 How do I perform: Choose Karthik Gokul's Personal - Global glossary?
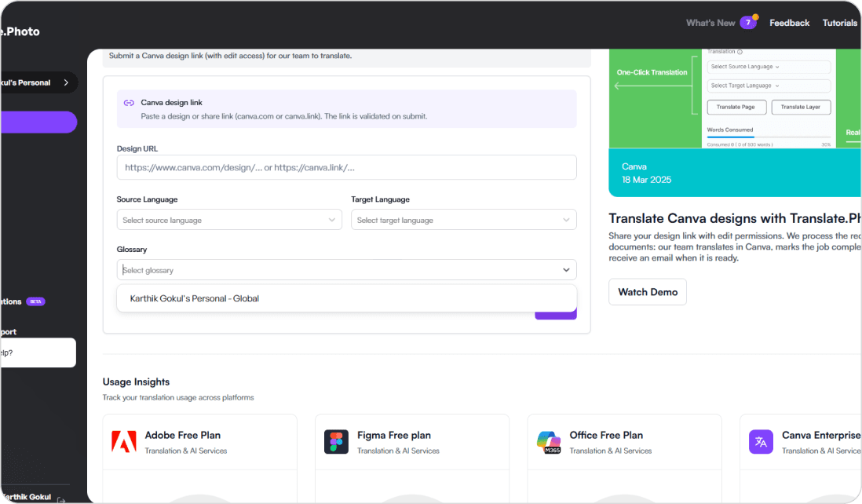click(x=346, y=298)
